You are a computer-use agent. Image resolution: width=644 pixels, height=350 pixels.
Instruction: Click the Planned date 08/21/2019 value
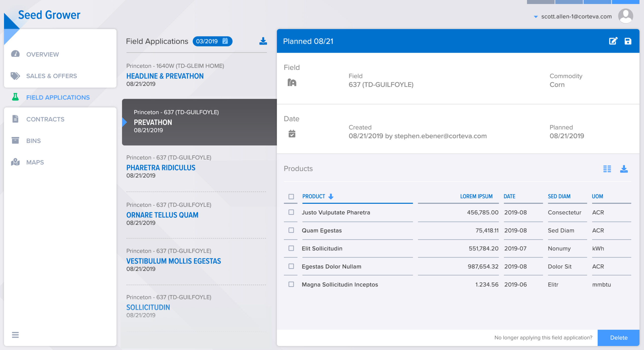tap(567, 136)
